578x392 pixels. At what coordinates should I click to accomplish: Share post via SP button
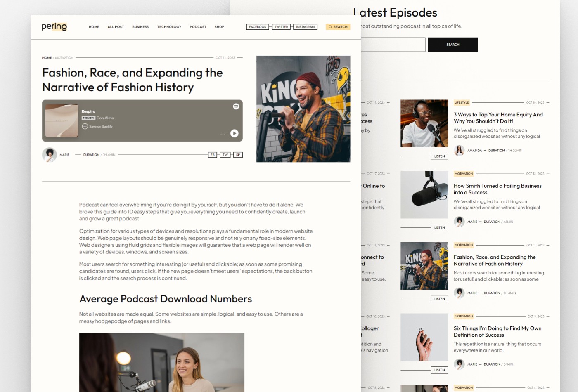(x=238, y=155)
